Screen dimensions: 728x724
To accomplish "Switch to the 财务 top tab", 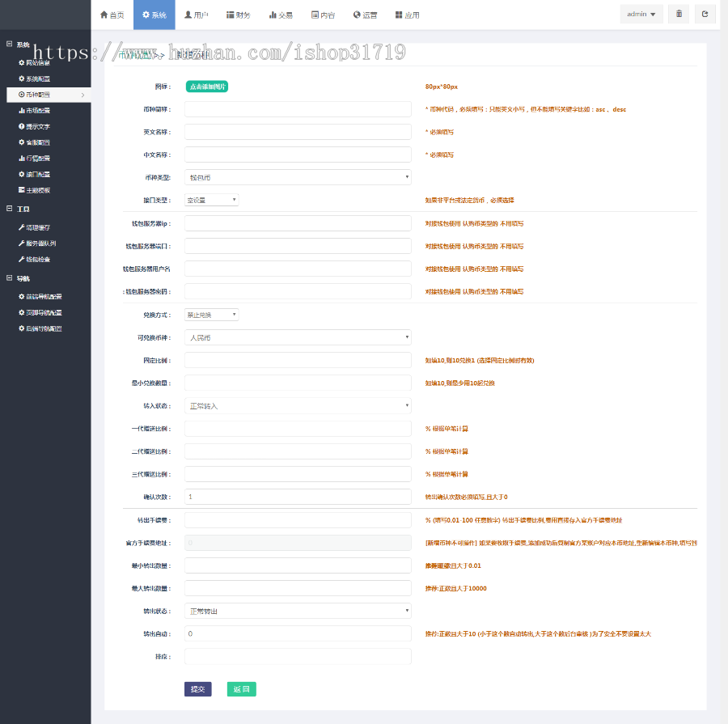I will tap(238, 15).
